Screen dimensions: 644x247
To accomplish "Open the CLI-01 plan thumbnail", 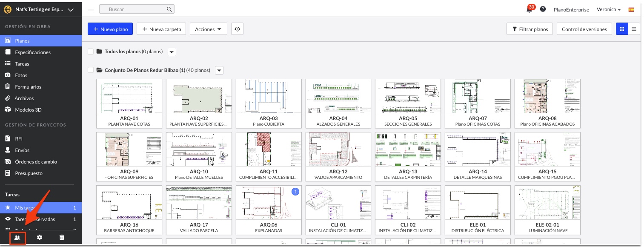I will tap(338, 210).
